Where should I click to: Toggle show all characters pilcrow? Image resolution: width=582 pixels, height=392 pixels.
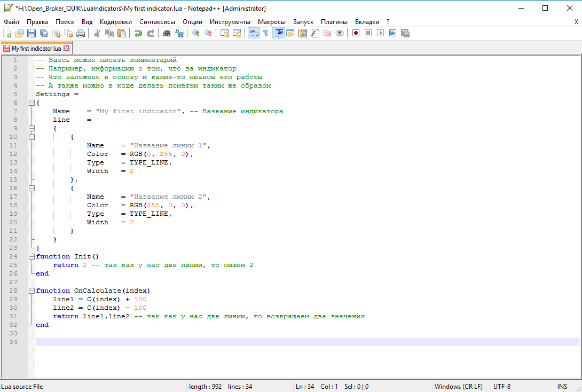click(x=266, y=34)
